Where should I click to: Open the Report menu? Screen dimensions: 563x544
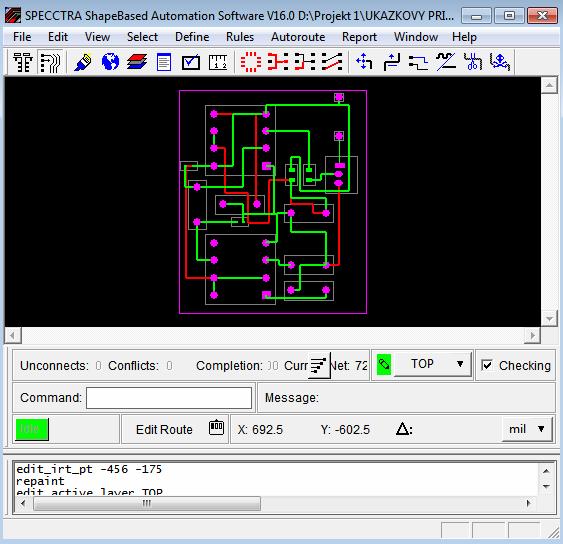click(359, 37)
